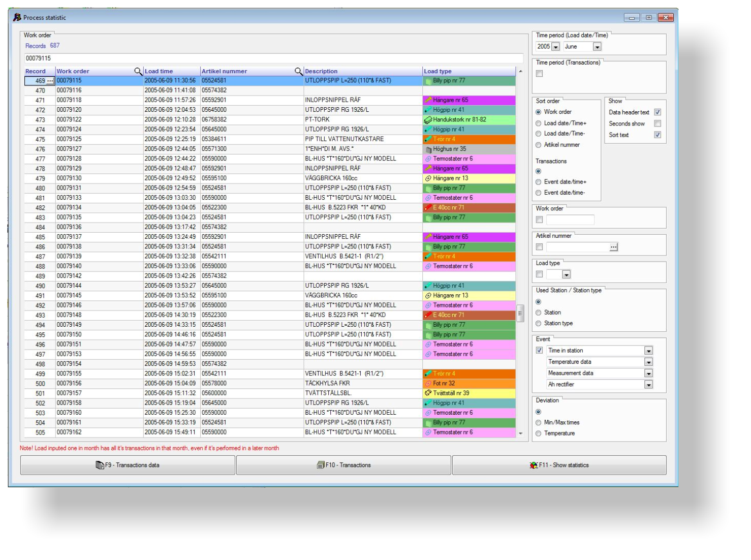This screenshot has height=560, width=751.
Task: Click the E 40cc nr 71 icon in record 482
Action: (428, 208)
